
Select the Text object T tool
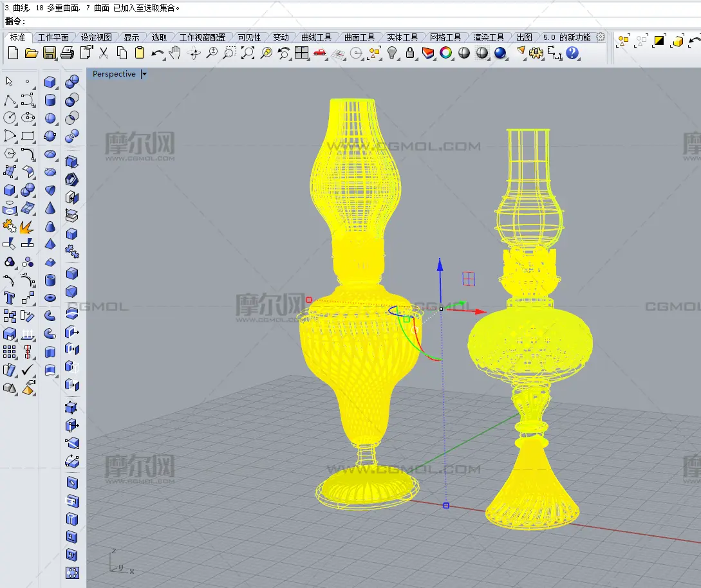tap(10, 297)
